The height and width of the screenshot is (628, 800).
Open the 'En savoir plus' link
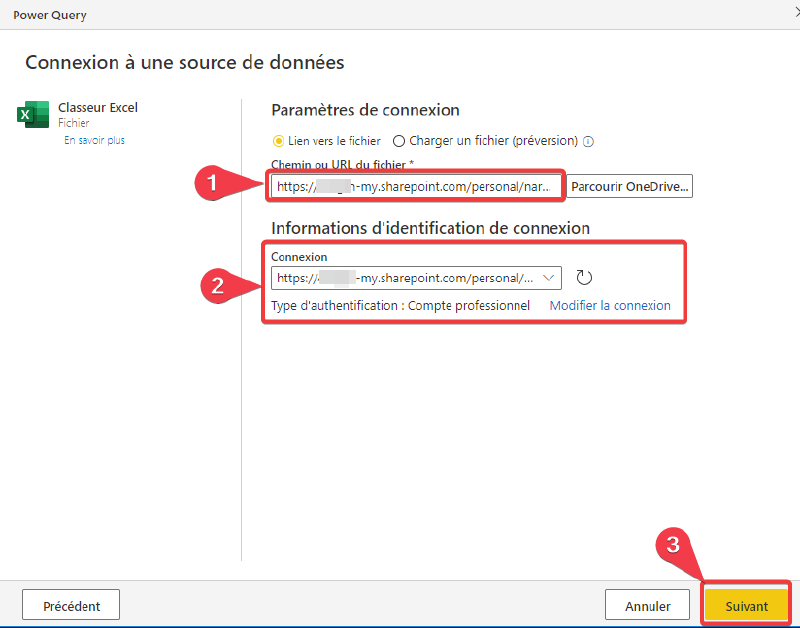click(x=94, y=140)
